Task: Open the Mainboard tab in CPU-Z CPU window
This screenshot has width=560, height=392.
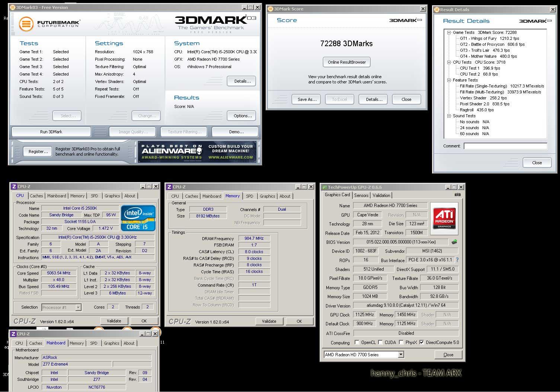Action: click(x=57, y=196)
